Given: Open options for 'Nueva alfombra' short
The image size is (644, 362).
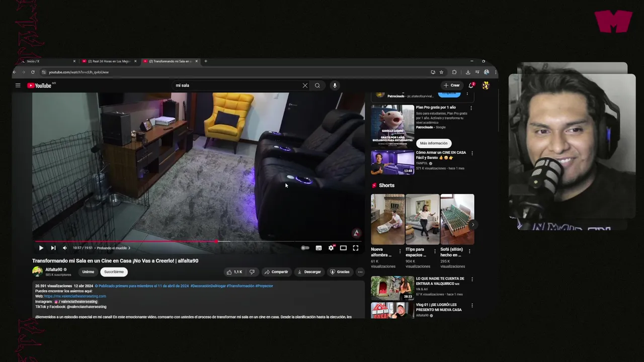Looking at the screenshot, I should click(400, 251).
